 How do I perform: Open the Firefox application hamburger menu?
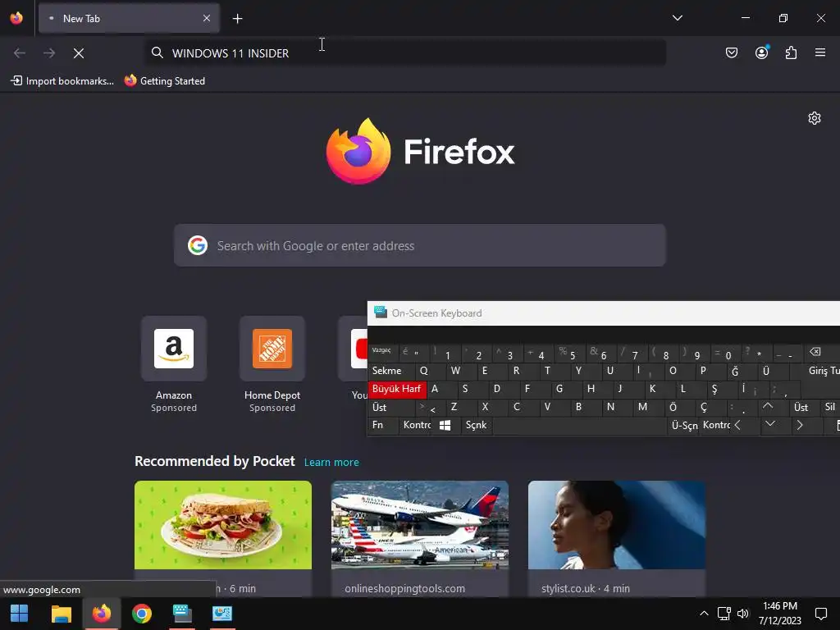click(x=820, y=52)
